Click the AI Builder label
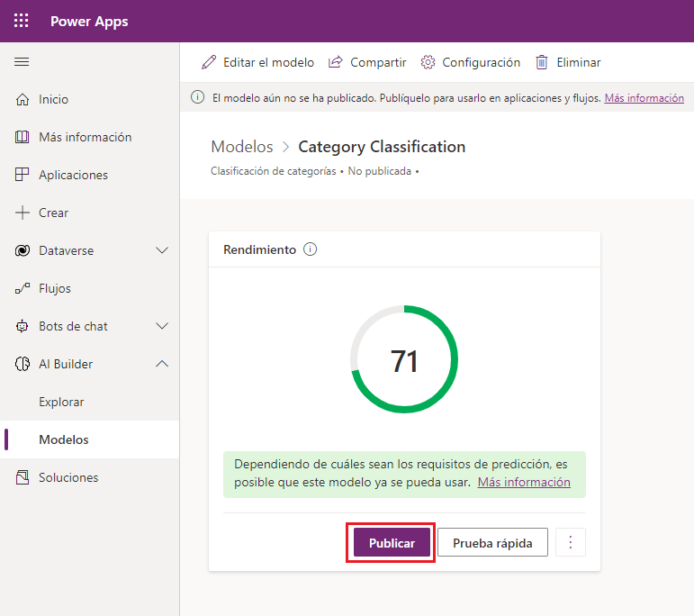The image size is (694, 616). 66,364
